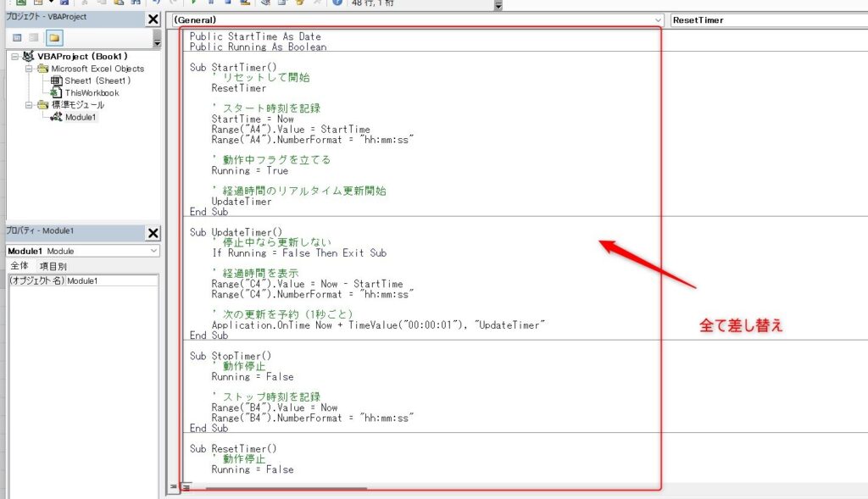868x499 pixels.
Task: Select the Microsoft Excel Objects label
Action: coord(97,69)
